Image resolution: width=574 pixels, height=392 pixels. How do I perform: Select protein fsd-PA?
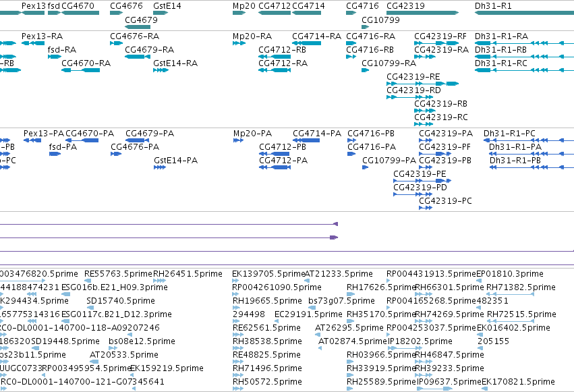[55, 154]
